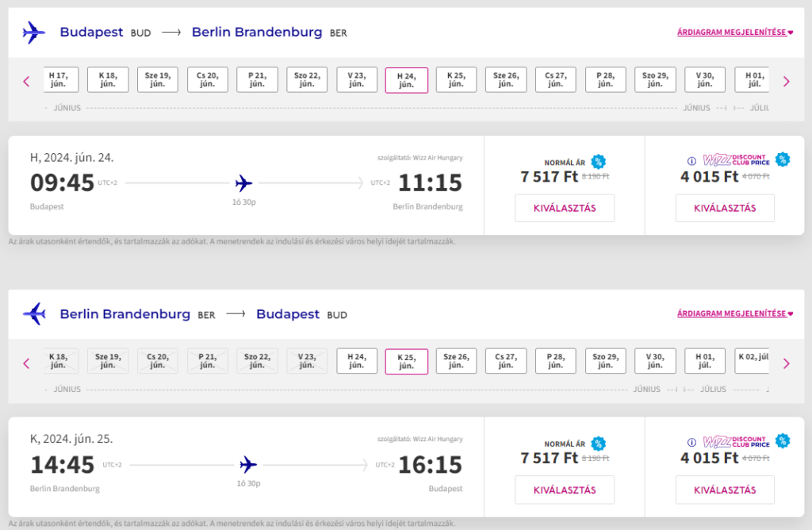
Task: Choose outbound Discount Club price Kiválasztás button
Action: [x=725, y=208]
